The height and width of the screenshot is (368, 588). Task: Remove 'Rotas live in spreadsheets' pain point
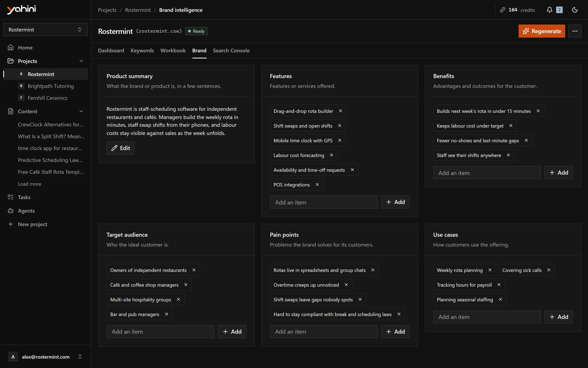373,270
